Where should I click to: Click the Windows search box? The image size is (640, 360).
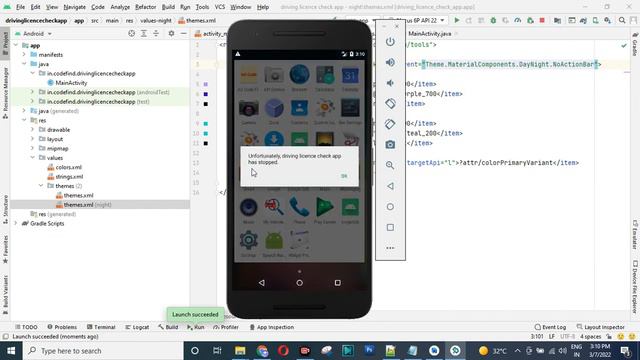[x=103, y=351]
